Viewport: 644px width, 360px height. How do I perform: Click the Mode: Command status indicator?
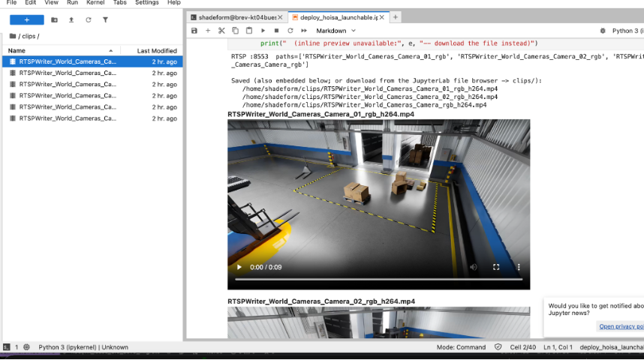click(461, 347)
